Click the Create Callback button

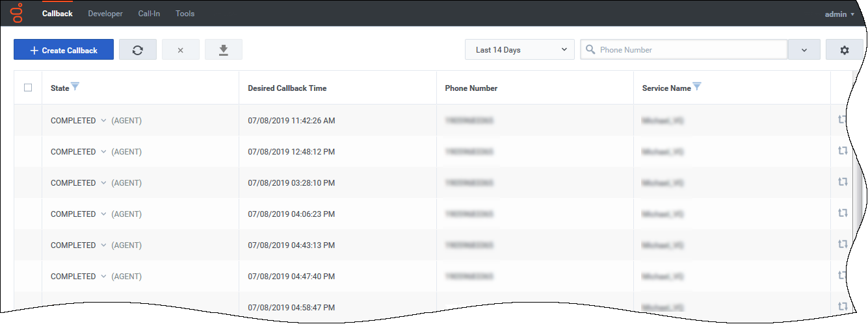tap(64, 50)
